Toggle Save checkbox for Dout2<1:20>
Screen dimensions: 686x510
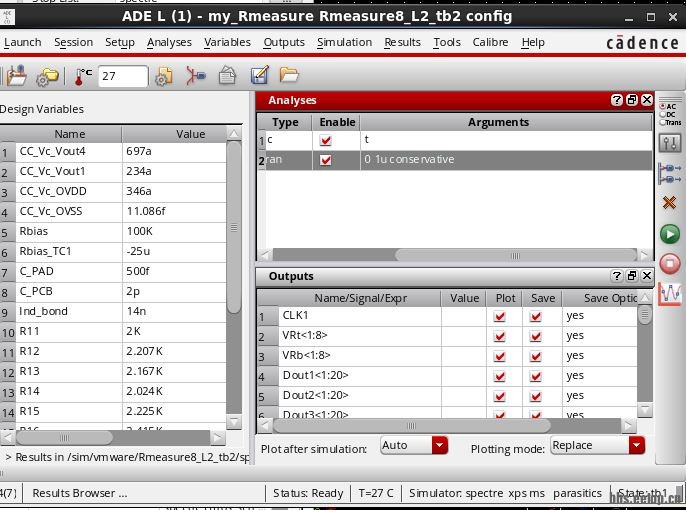tap(536, 396)
